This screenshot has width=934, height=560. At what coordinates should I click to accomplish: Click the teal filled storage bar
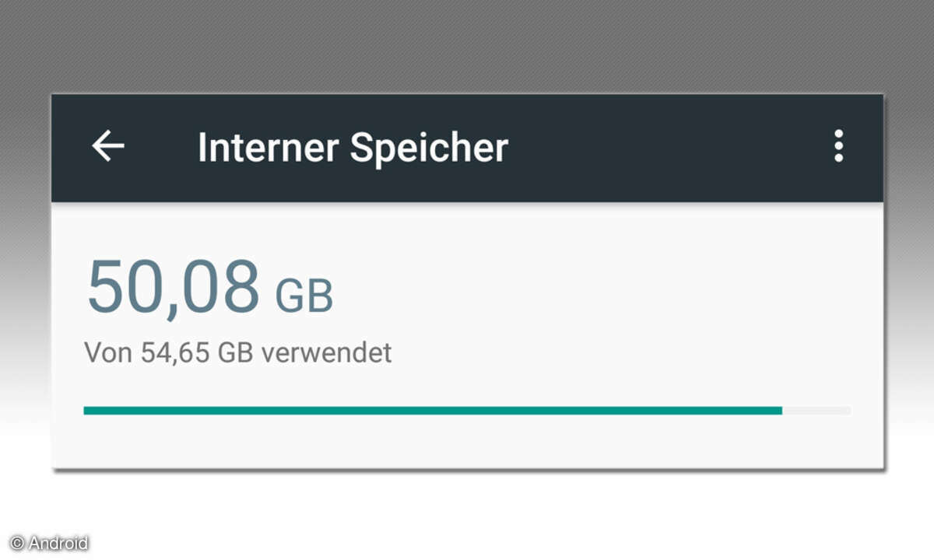(x=432, y=410)
